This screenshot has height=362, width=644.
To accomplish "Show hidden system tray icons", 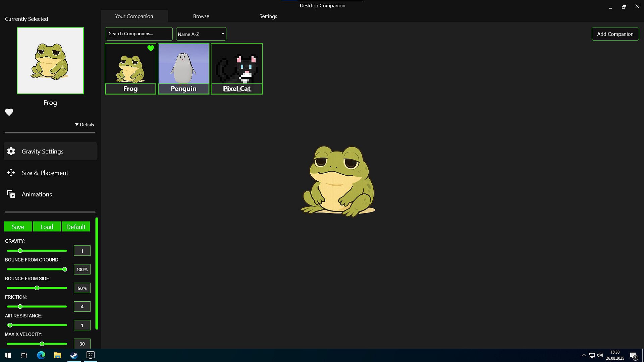I will (x=584, y=355).
